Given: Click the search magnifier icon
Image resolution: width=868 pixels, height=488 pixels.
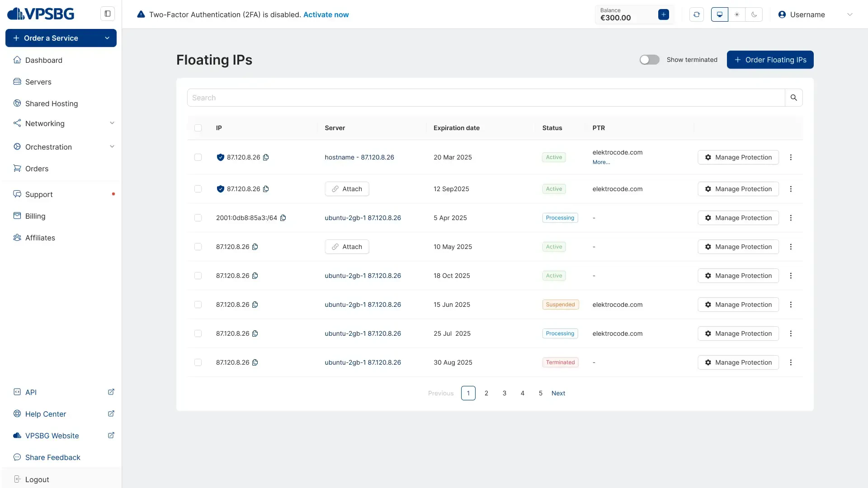Looking at the screenshot, I should [x=793, y=98].
